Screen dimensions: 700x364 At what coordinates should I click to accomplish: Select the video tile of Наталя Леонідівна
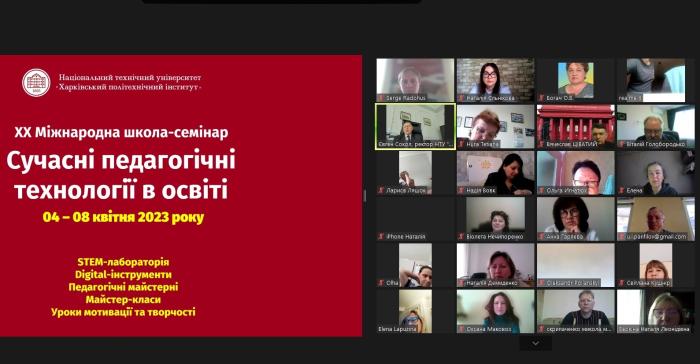coord(656,312)
